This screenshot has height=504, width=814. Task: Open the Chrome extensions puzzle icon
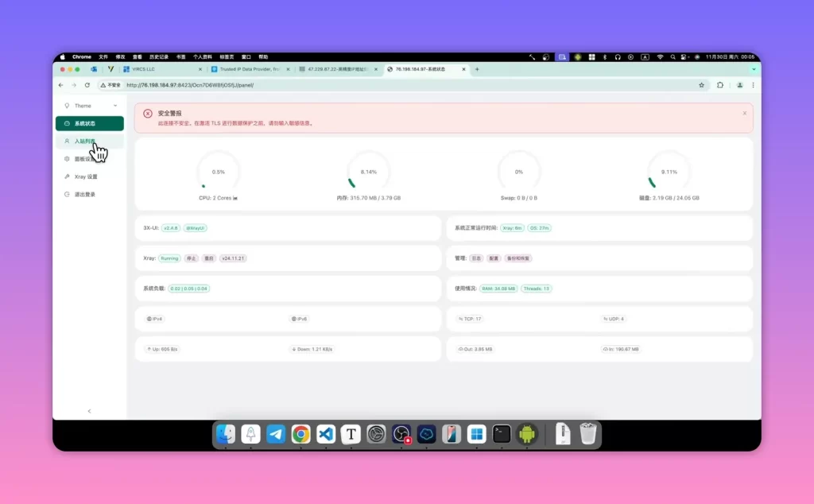pyautogui.click(x=720, y=85)
